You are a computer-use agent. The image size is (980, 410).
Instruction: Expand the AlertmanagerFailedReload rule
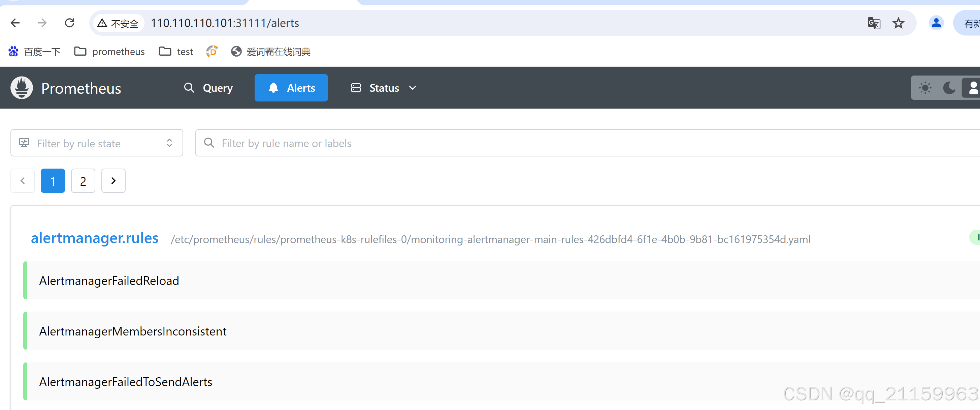(501, 281)
